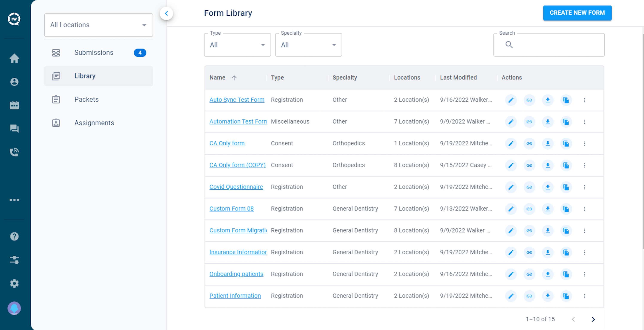Edit the Auto Sync Test Form
This screenshot has width=644, height=330.
tap(511, 100)
